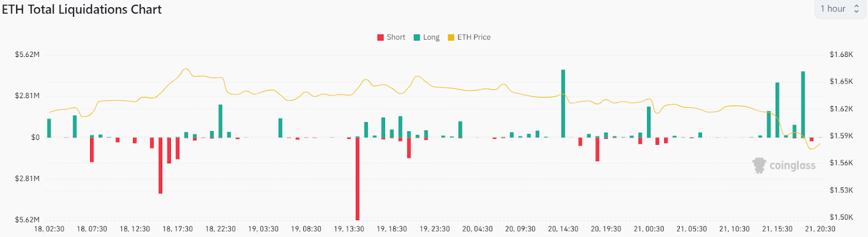The width and height of the screenshot is (868, 237).
Task: Click the 19, 13:30 x-axis label
Action: point(349,229)
